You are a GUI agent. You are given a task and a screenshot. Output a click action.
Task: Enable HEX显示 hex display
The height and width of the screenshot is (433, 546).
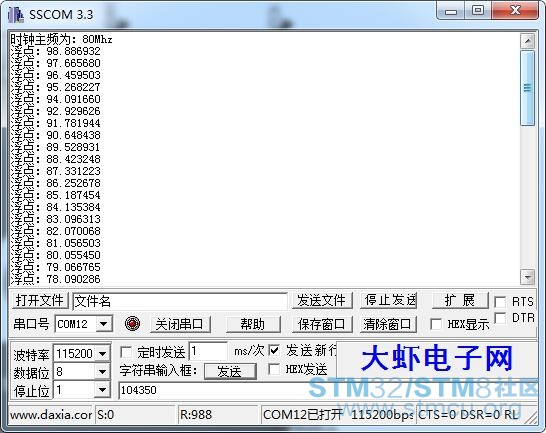click(436, 324)
